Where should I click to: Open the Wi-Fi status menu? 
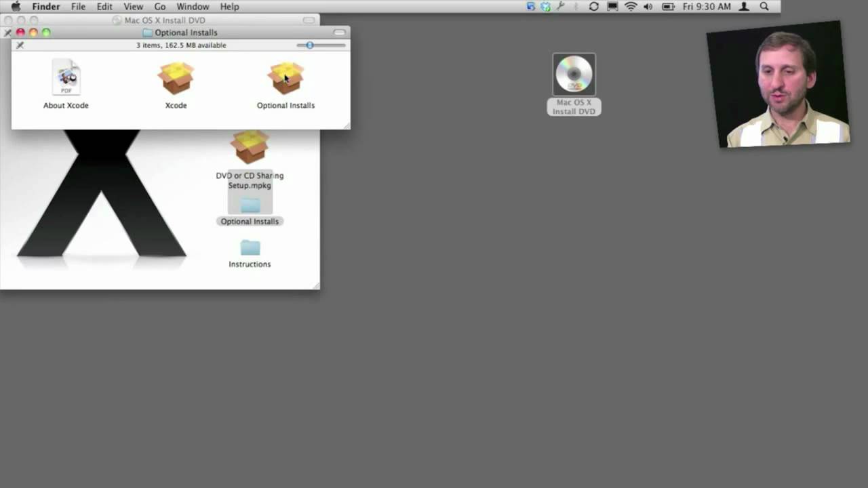(631, 7)
